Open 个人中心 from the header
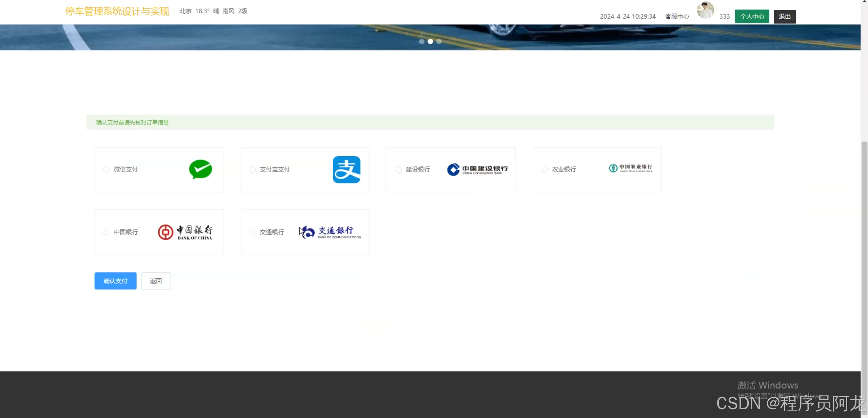This screenshot has height=418, width=868. (752, 16)
